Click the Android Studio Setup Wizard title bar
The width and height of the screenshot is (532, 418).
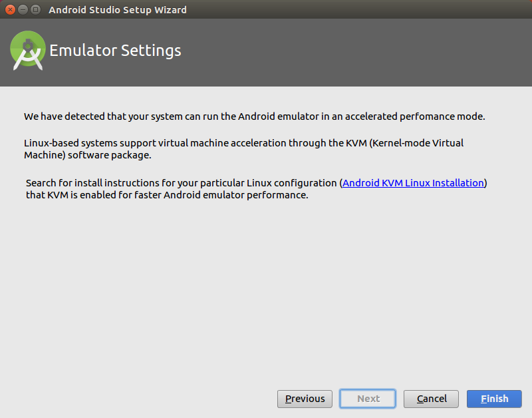click(x=266, y=9)
